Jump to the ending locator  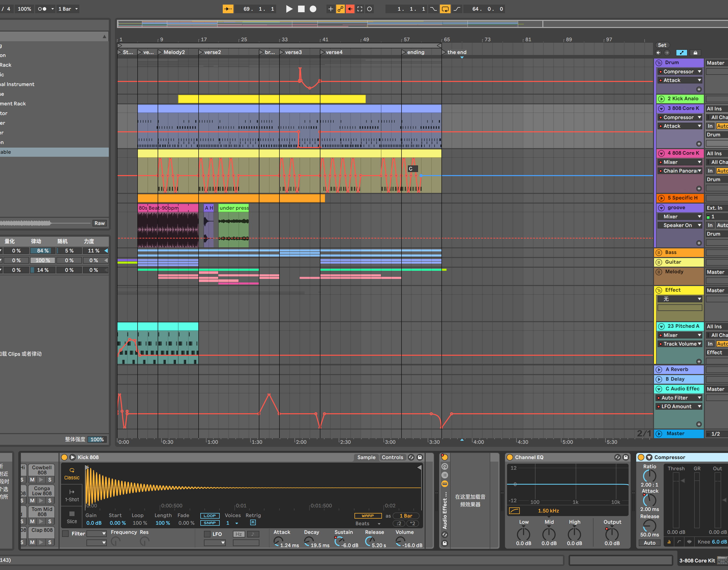(x=413, y=52)
